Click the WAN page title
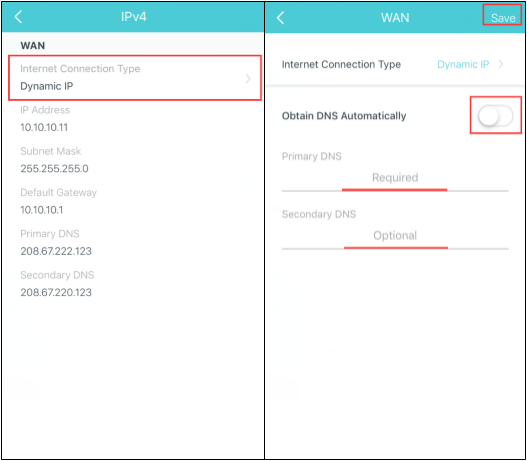Screen dimensions: 527x461 [x=395, y=17]
